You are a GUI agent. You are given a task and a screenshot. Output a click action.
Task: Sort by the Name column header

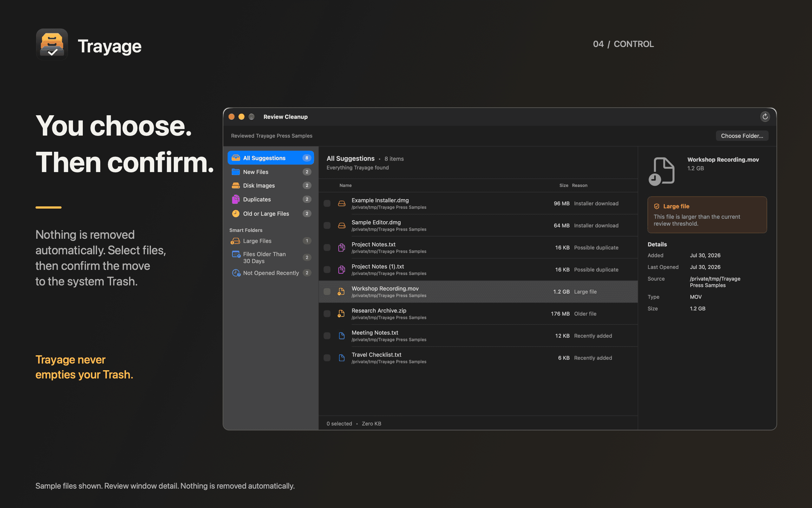pos(345,185)
